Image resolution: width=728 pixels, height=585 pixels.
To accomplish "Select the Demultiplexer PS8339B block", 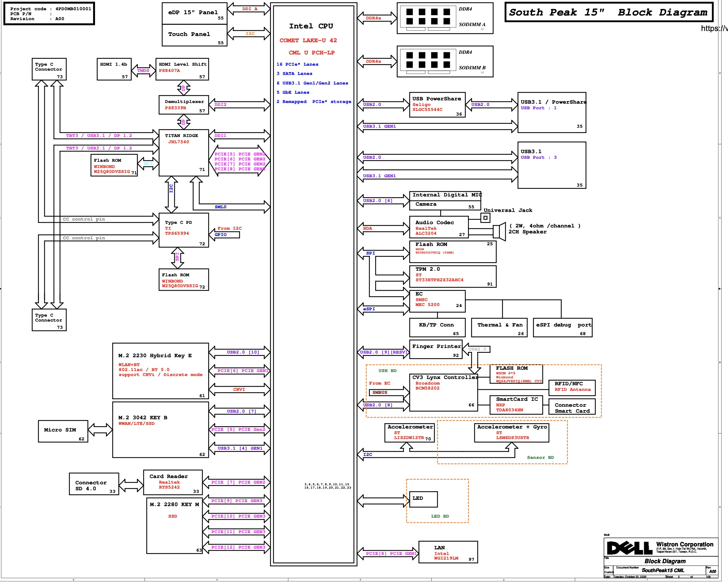I will click(x=184, y=105).
